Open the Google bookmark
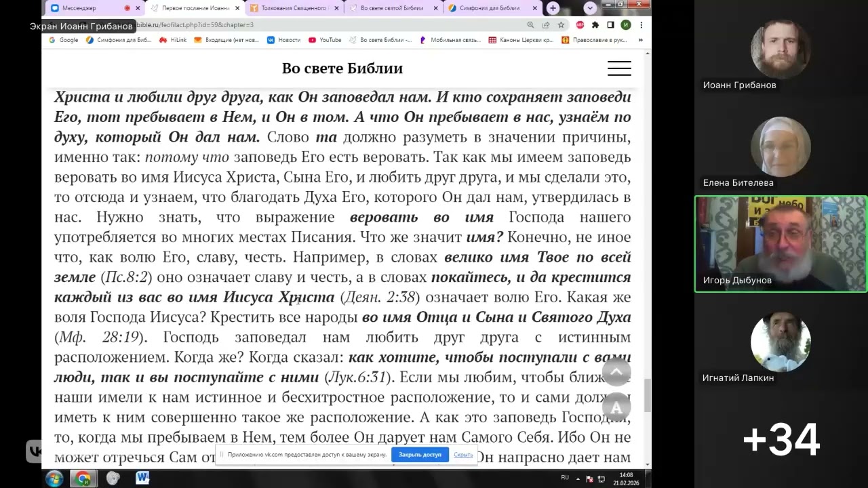This screenshot has width=868, height=488. (63, 40)
